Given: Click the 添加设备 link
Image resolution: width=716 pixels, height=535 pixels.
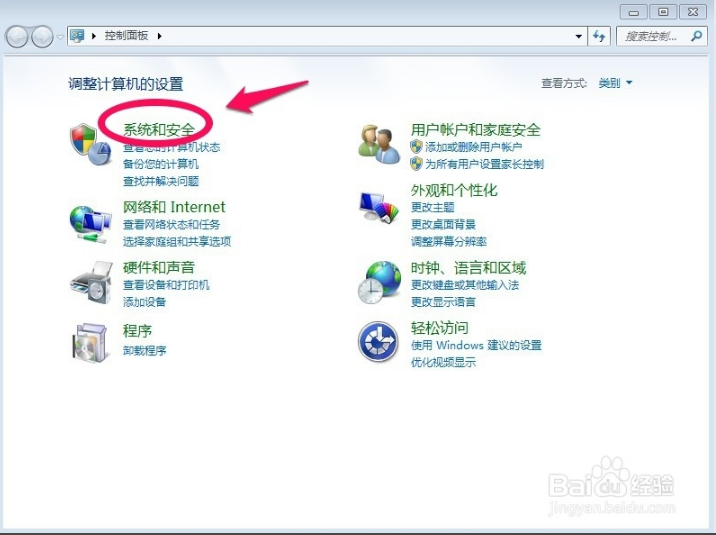Looking at the screenshot, I should coord(145,302).
